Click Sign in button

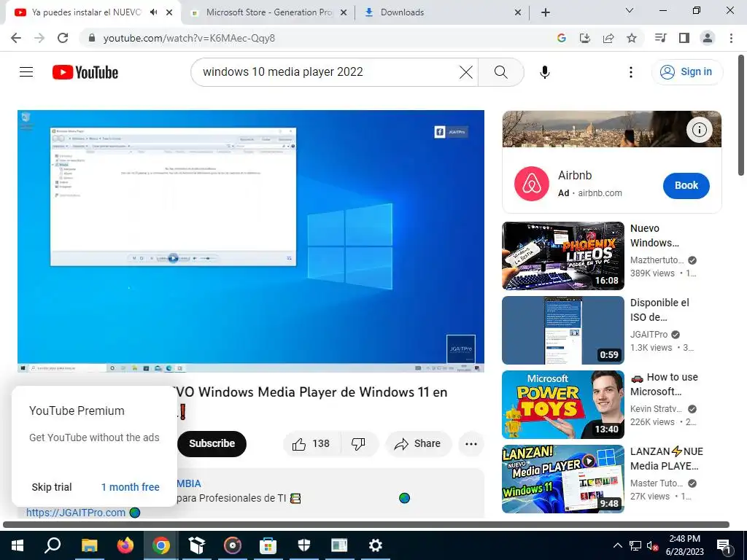pos(686,72)
